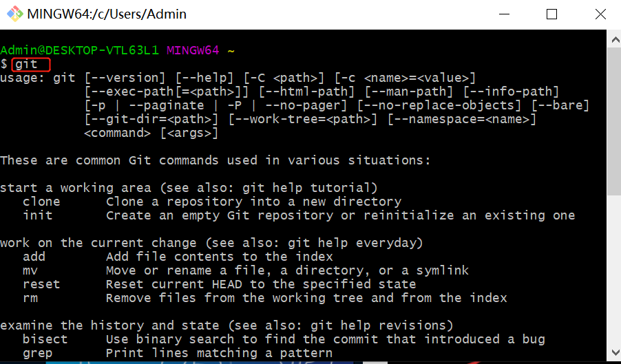
Task: Click the Admin@DESKTOP-VTL63L1 prompt text
Action: click(x=79, y=50)
